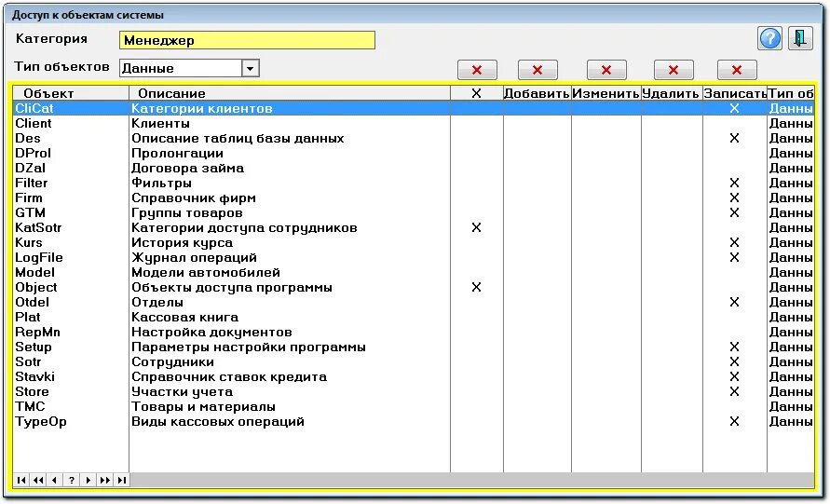Click description Журнал операций
The height and width of the screenshot is (504, 830).
click(x=195, y=258)
